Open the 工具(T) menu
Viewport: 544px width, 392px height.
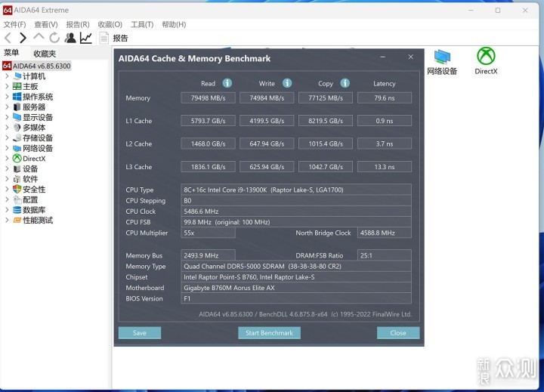click(x=142, y=24)
